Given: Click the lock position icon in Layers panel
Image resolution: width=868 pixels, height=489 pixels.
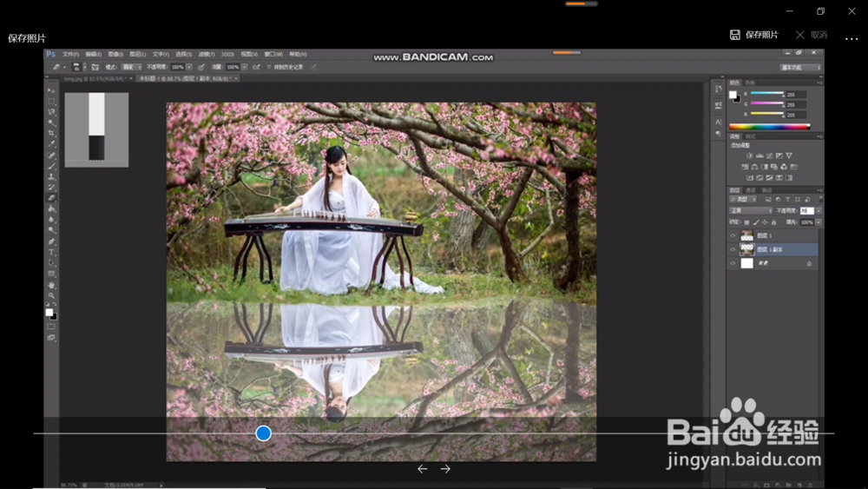Looking at the screenshot, I should (765, 222).
